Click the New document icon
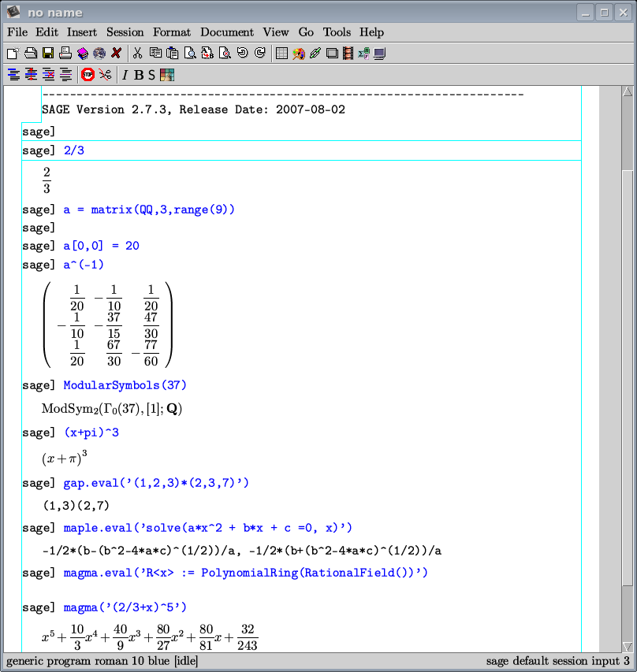The image size is (637, 672). coord(12,54)
